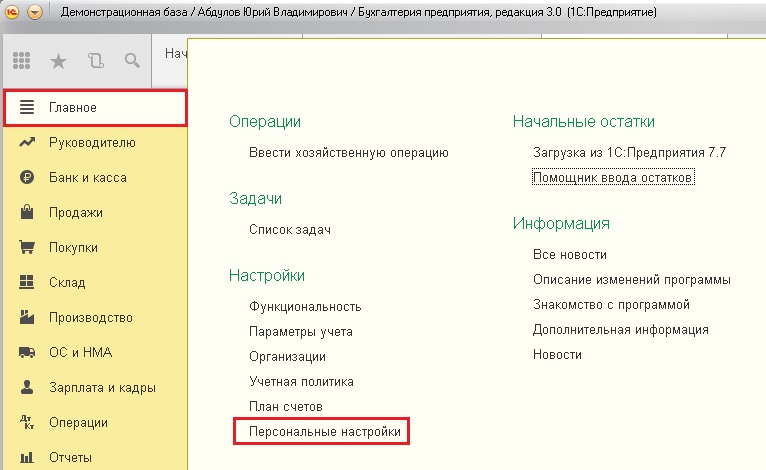The width and height of the screenshot is (766, 470).
Task: Open Дополнительная информация link
Action: click(620, 330)
